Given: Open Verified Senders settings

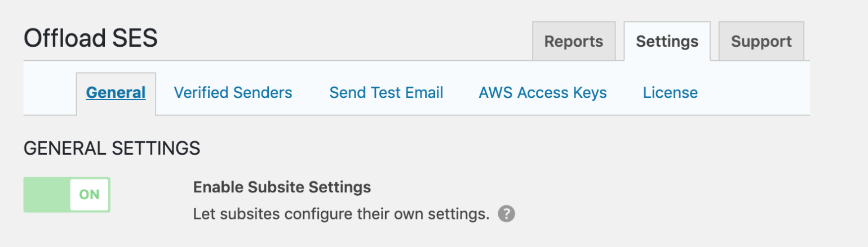Looking at the screenshot, I should click(x=233, y=93).
